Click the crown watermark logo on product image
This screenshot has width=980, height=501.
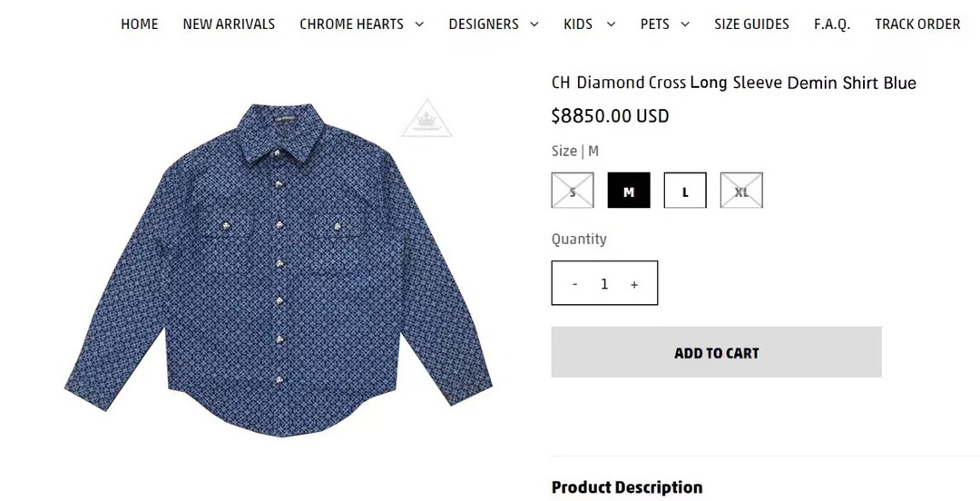[426, 118]
